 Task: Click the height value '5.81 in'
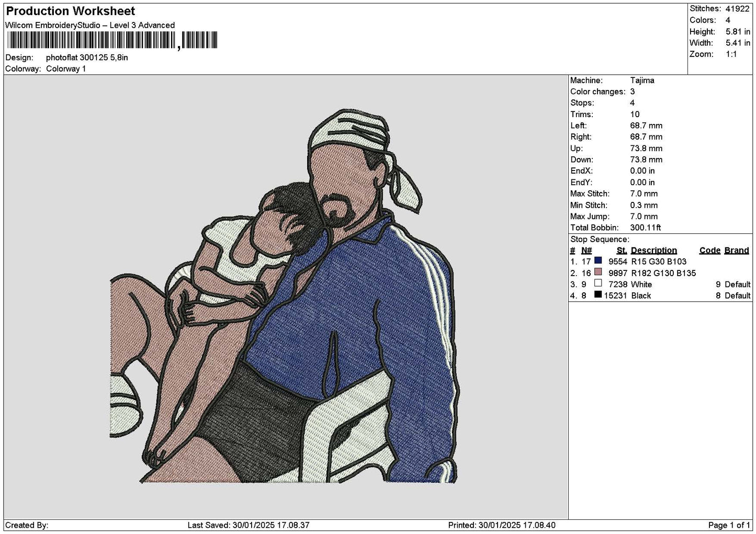point(738,32)
